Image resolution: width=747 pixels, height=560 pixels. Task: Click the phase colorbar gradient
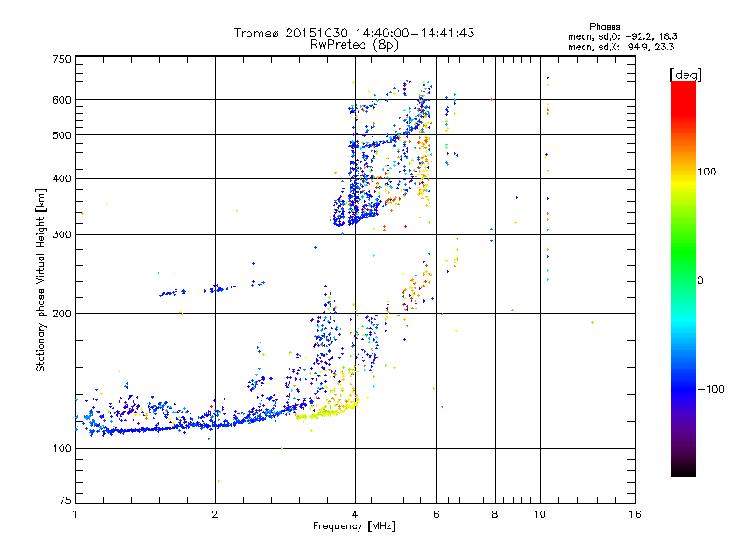(684, 278)
